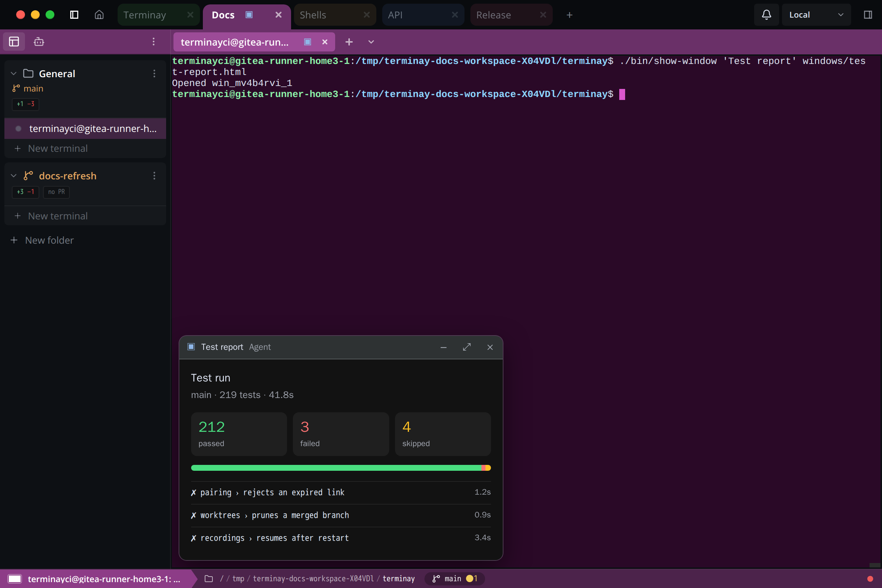This screenshot has height=588, width=882.
Task: Select terminayci@gitea-runner terminal in sidebar
Action: pyautogui.click(x=85, y=129)
